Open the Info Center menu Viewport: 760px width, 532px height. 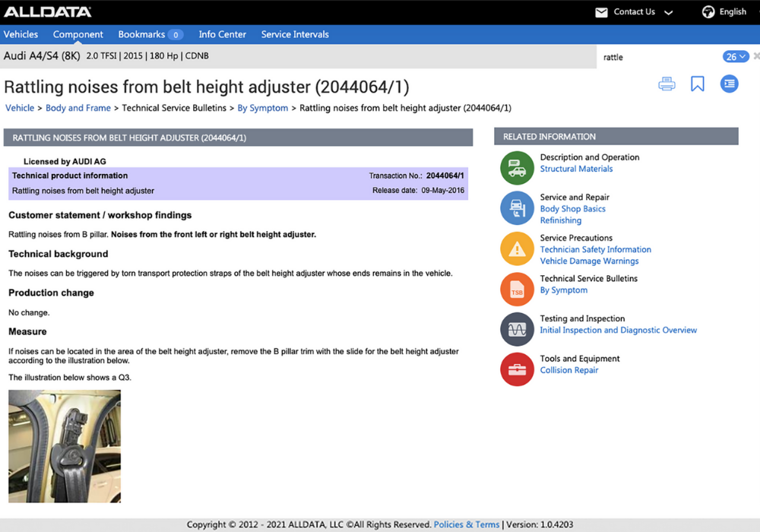(x=223, y=34)
